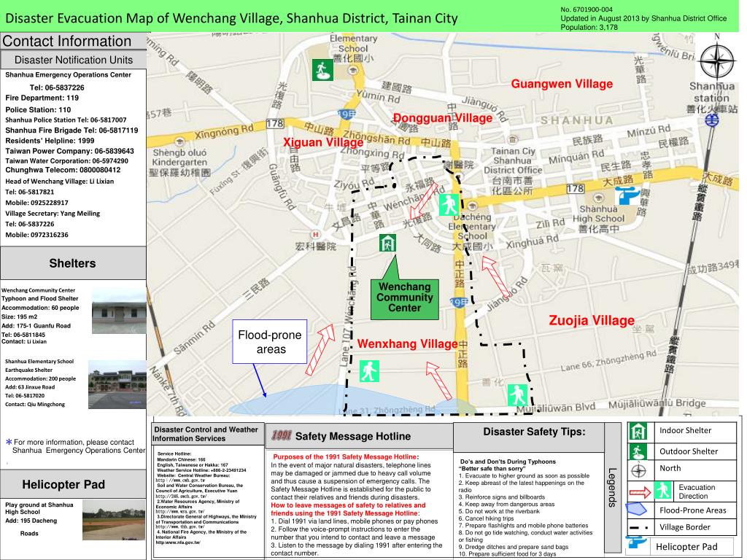Click the red striped arrow beside the Flood-prone areas box
Viewport: 747px width, 560px height.
pos(320,349)
